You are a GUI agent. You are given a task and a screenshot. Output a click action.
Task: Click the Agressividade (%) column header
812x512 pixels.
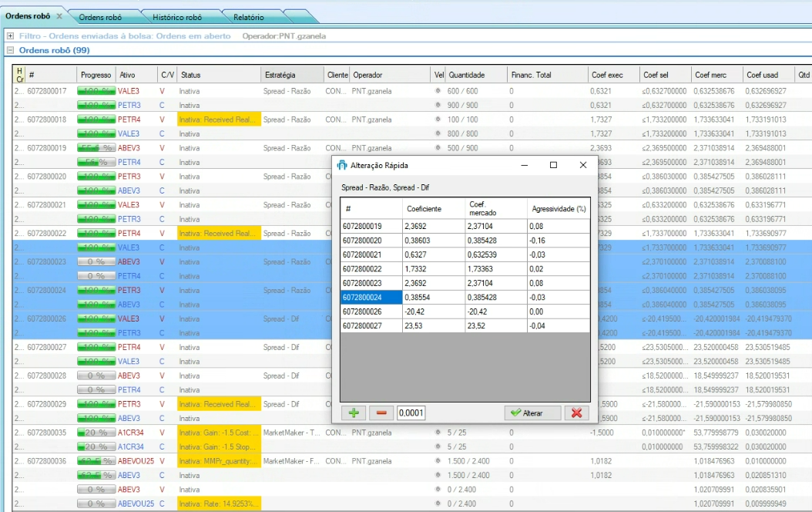click(558, 208)
